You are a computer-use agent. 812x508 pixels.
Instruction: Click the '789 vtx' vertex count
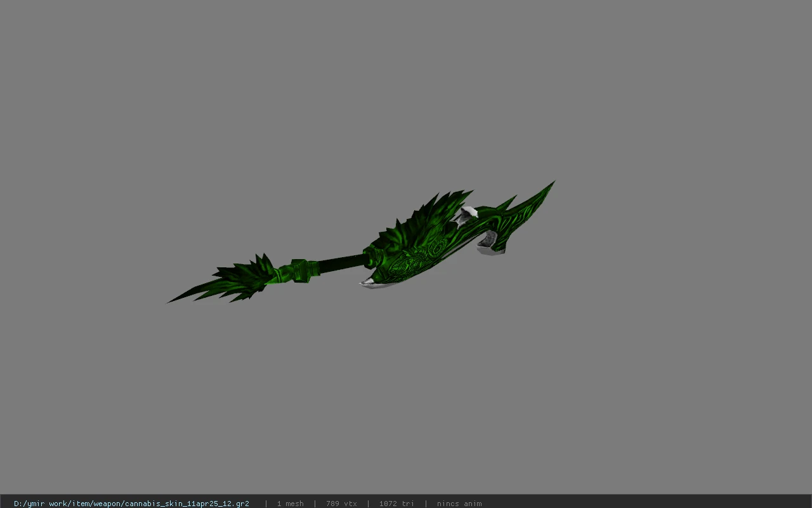(341, 504)
